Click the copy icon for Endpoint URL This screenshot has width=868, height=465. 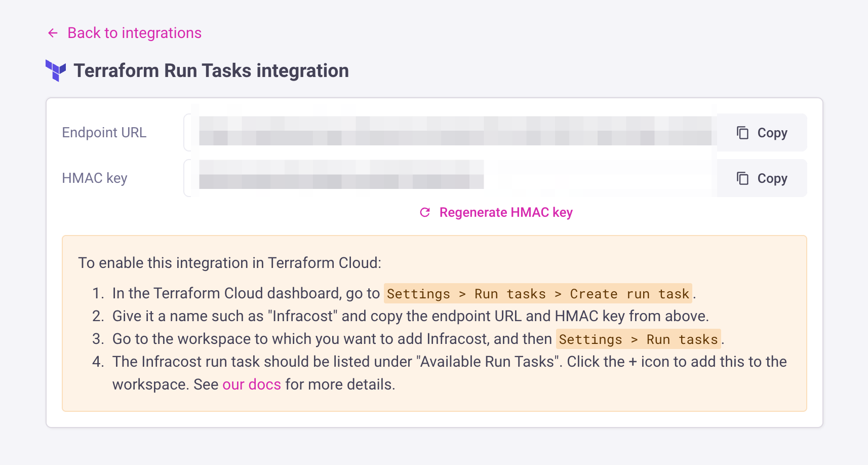tap(742, 133)
